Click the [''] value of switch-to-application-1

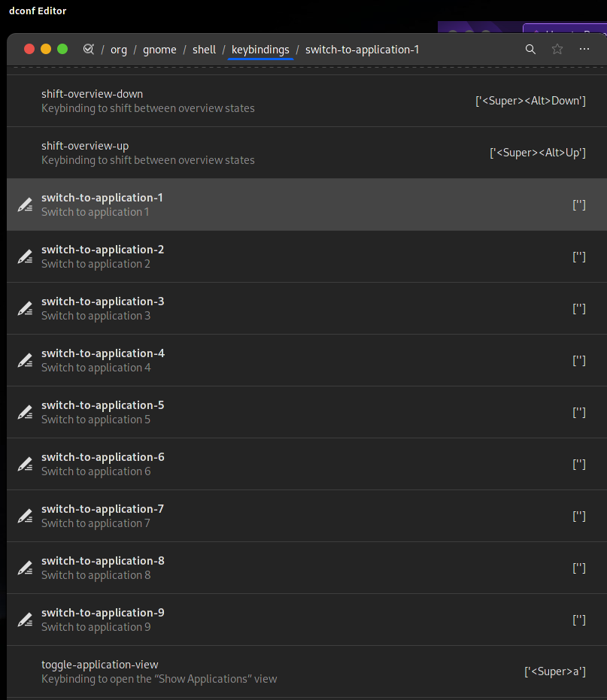579,205
